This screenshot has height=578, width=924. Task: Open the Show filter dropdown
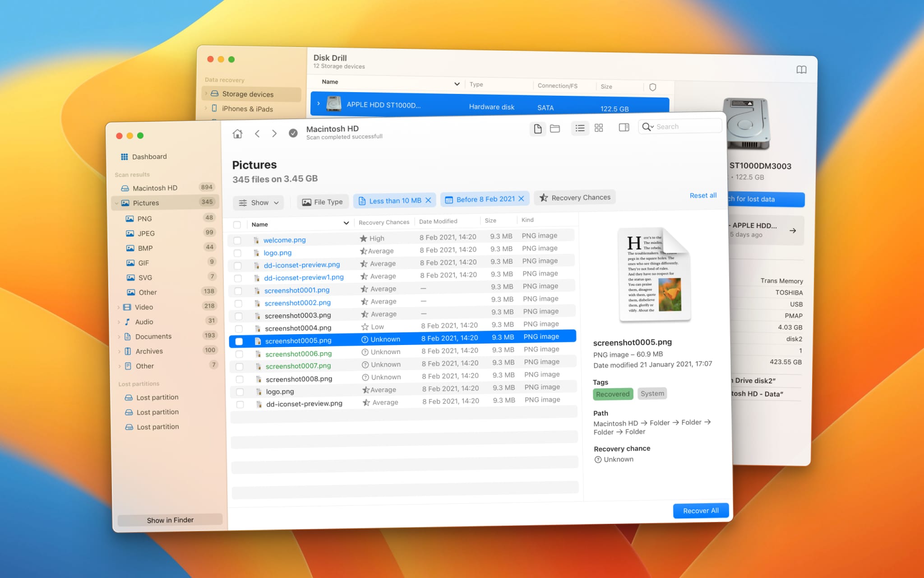pos(258,203)
